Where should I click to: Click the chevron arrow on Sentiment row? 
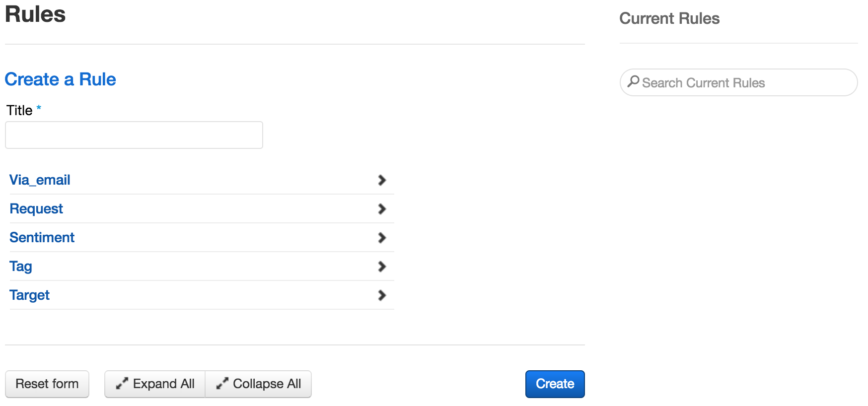382,238
